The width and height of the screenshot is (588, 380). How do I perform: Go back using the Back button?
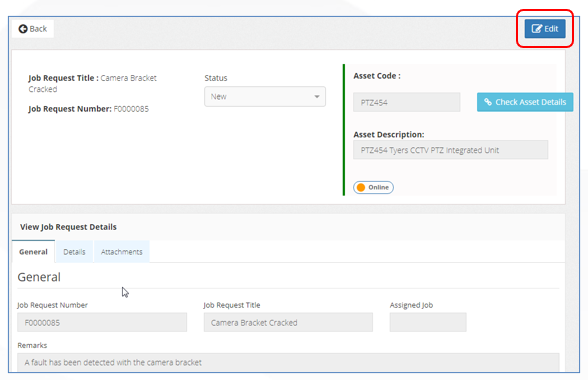click(33, 29)
